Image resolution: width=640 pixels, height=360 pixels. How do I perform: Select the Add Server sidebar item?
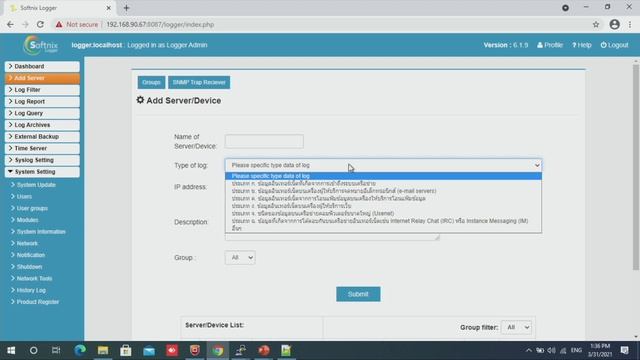[x=42, y=78]
